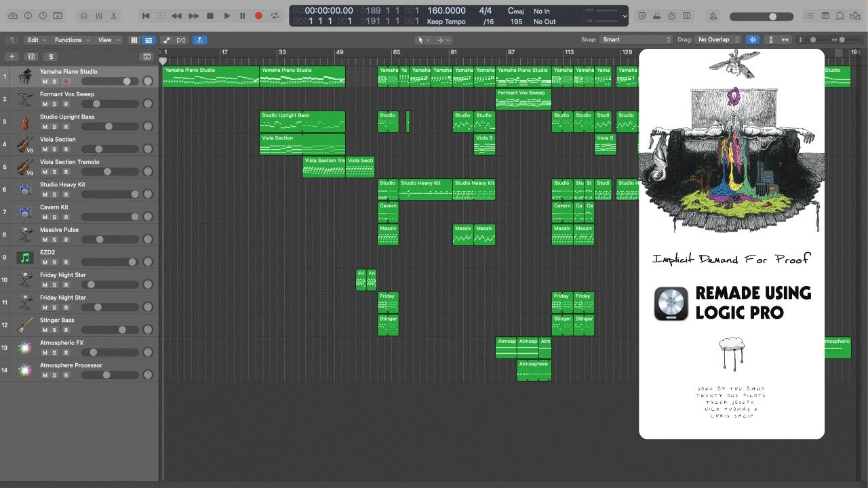Open the Inspector info icon
The width and height of the screenshot is (868, 488).
click(x=28, y=16)
